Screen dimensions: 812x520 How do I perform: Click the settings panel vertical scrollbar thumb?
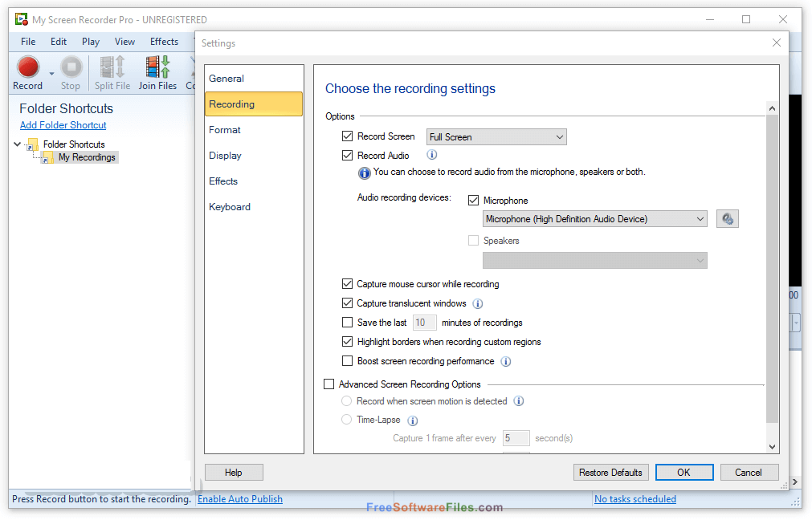click(772, 269)
